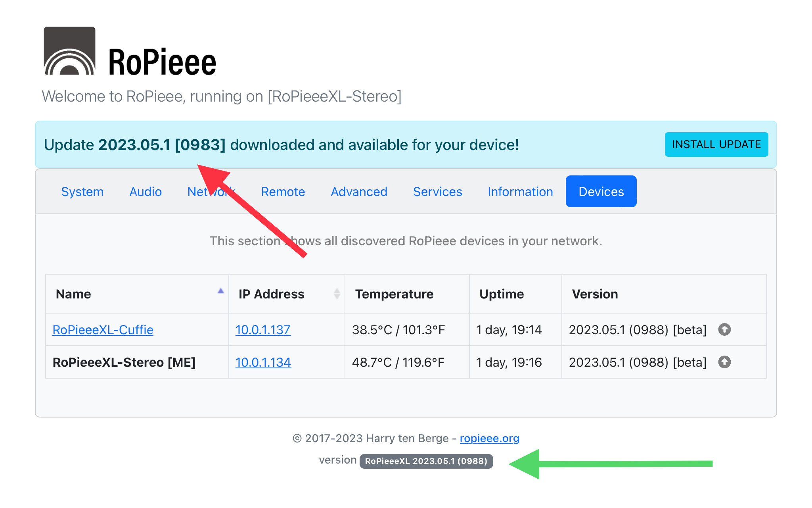Viewport: 812px width, 508px height.
Task: Click the RoPieee logo icon
Action: coord(69,51)
